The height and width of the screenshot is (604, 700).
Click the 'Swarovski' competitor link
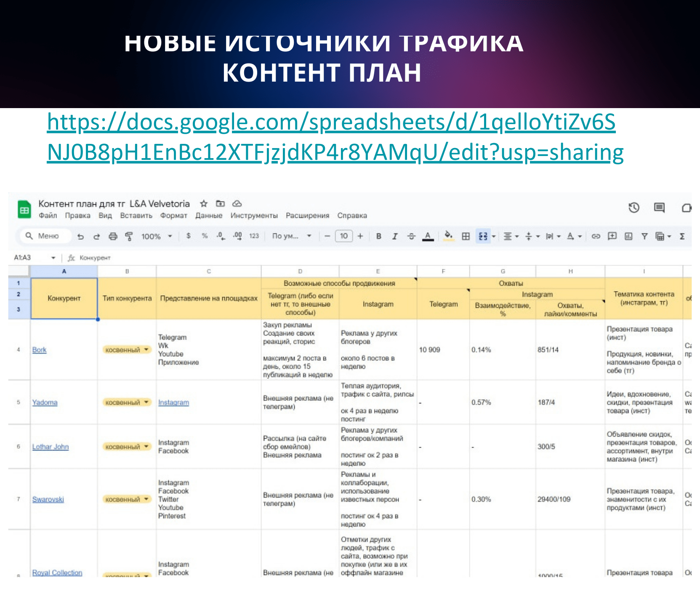(48, 499)
